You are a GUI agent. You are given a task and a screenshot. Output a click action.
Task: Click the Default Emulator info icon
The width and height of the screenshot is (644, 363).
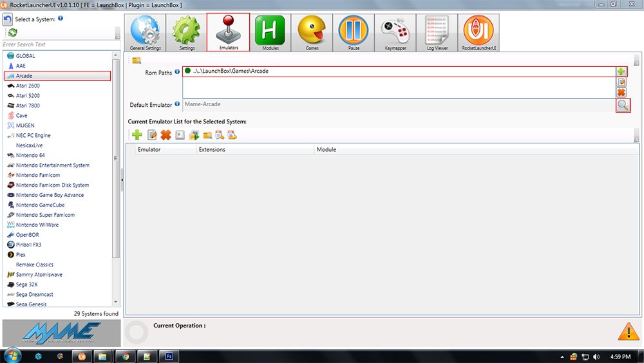[x=177, y=104]
